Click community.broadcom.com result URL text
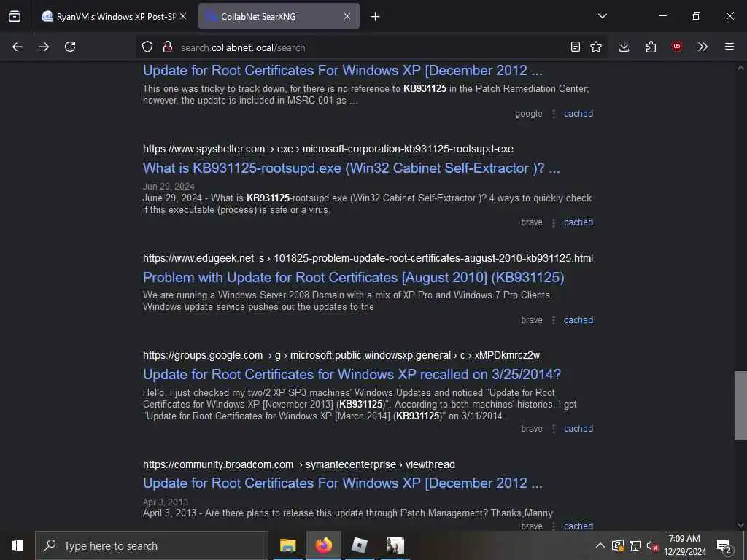 pyautogui.click(x=298, y=464)
